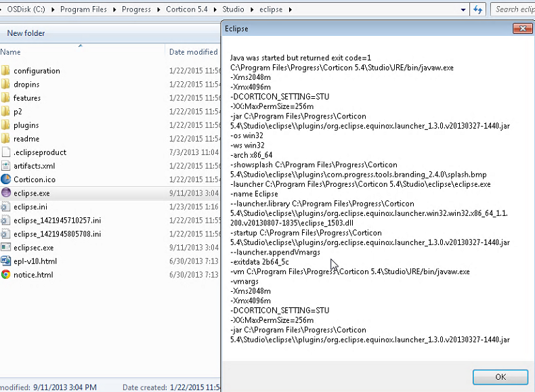Open the address bar history dropdown
535x392 pixels.
[x=463, y=9]
